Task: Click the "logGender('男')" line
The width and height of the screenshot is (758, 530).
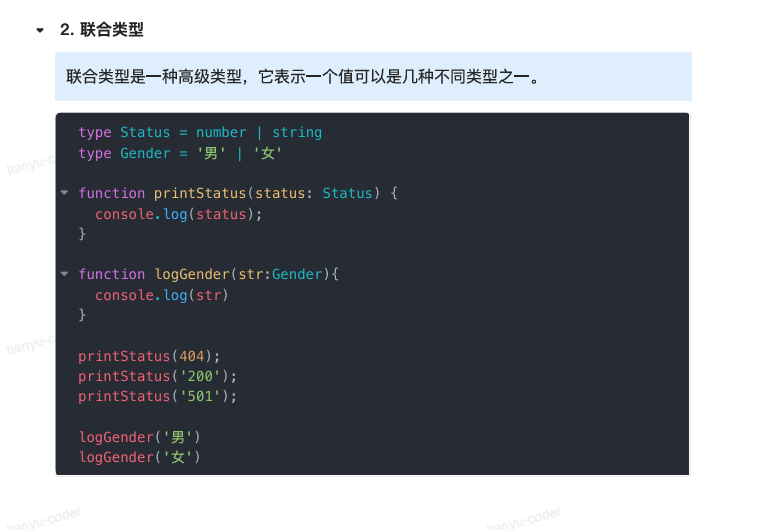Action: [x=140, y=437]
